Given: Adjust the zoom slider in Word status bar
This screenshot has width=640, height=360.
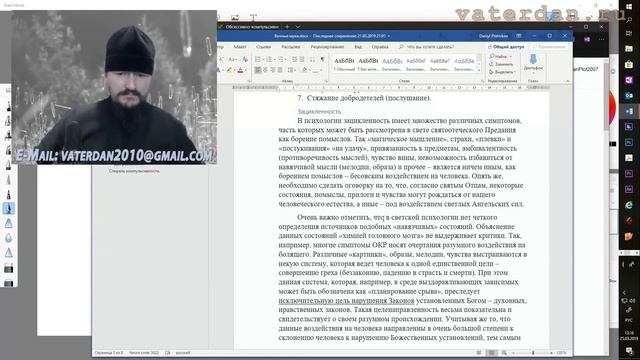Looking at the screenshot, I should (532, 353).
